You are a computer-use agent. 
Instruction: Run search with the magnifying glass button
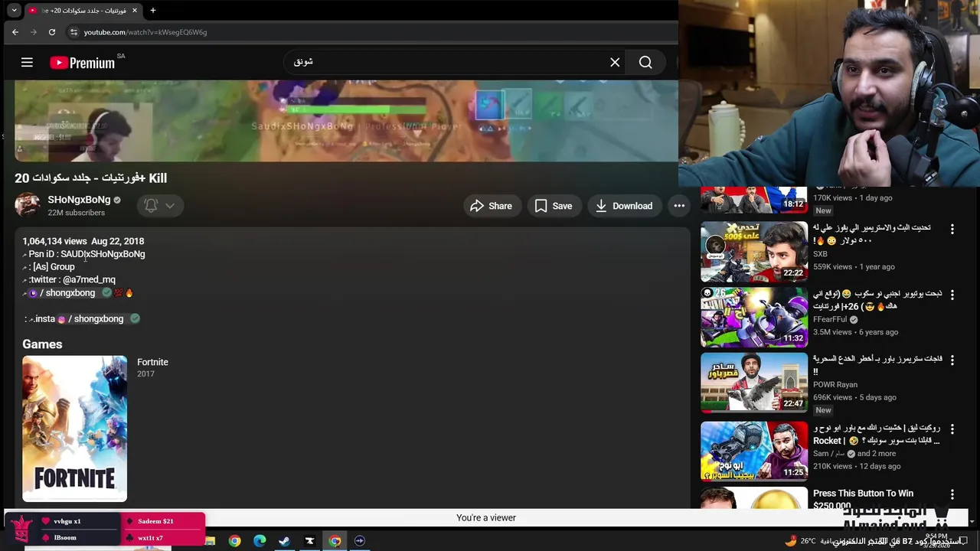645,62
